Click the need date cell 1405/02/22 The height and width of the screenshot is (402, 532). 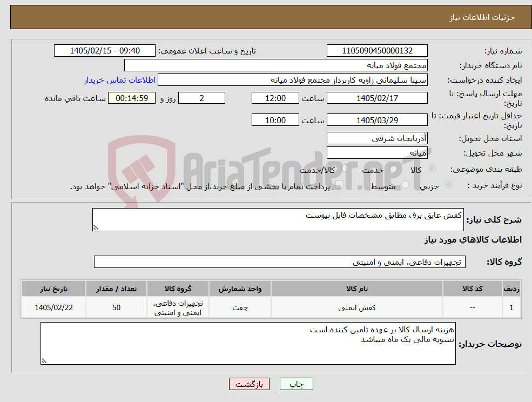coord(53,307)
